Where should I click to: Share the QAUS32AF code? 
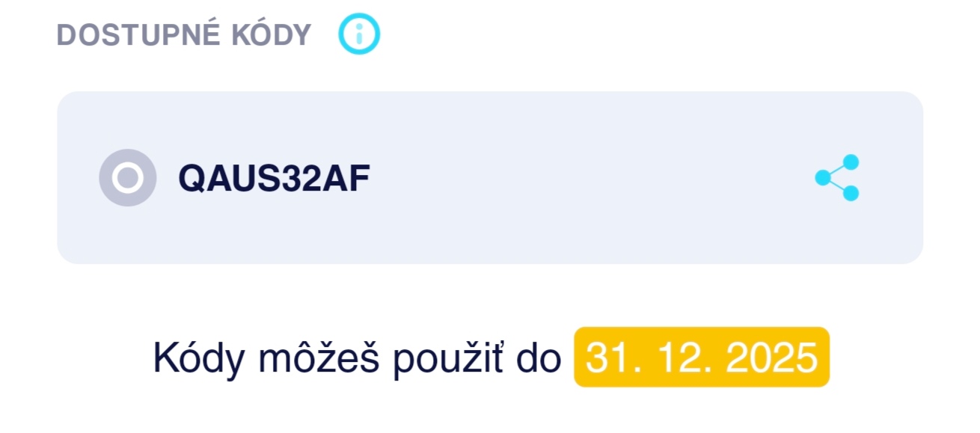[x=837, y=177]
